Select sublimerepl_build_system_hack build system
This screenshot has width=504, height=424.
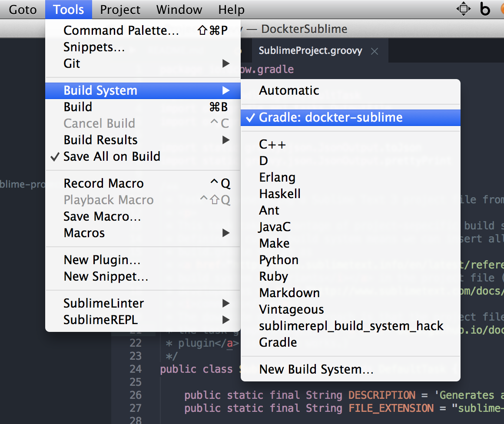tap(350, 326)
